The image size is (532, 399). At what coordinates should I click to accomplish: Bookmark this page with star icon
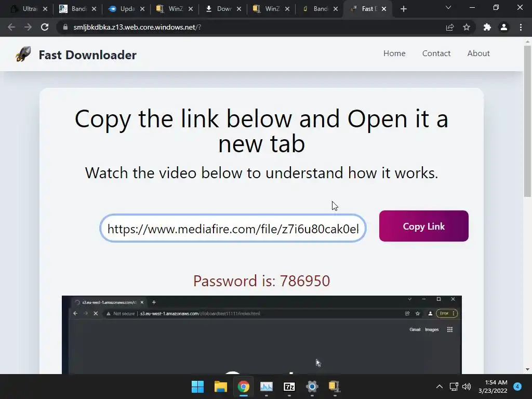point(467,27)
